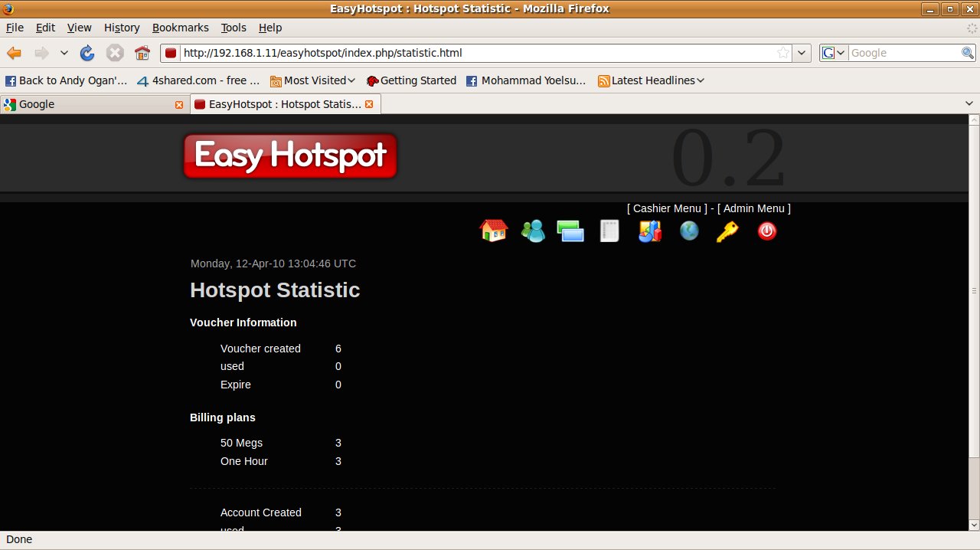Open the 4shared.com bookmark
The image size is (980, 550).
(x=199, y=80)
